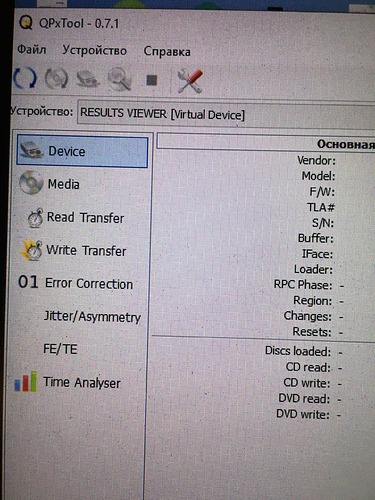Click the disc with magnifying glass icon
The width and height of the screenshot is (375, 500).
coord(119,79)
